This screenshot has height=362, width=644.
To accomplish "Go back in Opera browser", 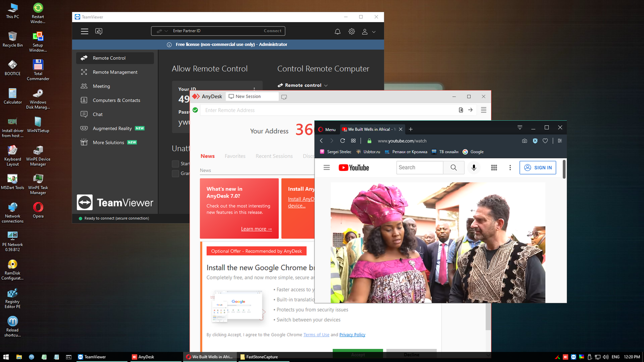I will coord(321,141).
